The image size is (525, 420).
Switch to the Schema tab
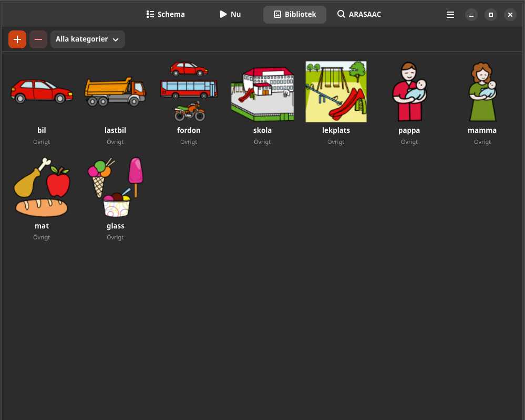tap(166, 15)
